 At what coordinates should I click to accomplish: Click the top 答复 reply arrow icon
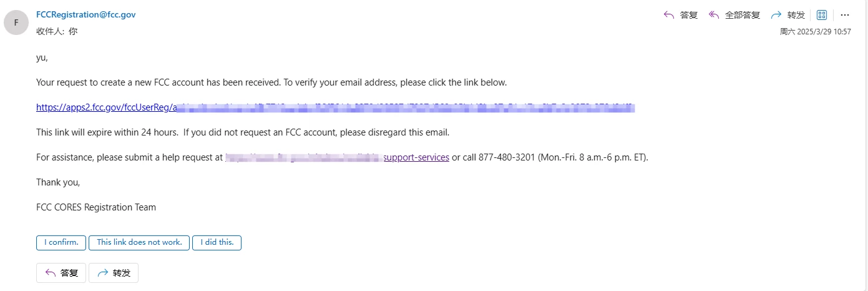point(669,15)
